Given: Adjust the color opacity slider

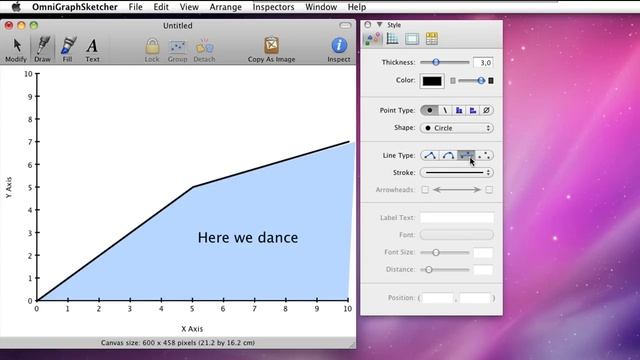Looking at the screenshot, I should (471, 81).
